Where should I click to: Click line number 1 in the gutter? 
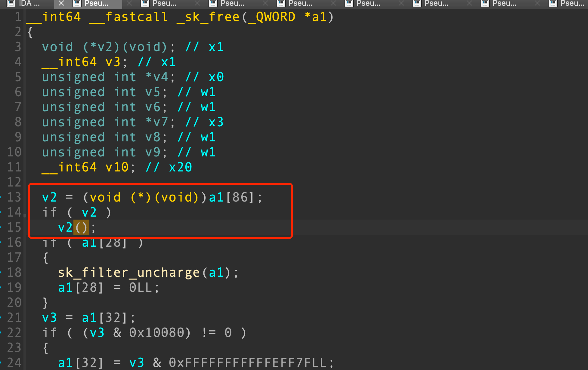[18, 17]
